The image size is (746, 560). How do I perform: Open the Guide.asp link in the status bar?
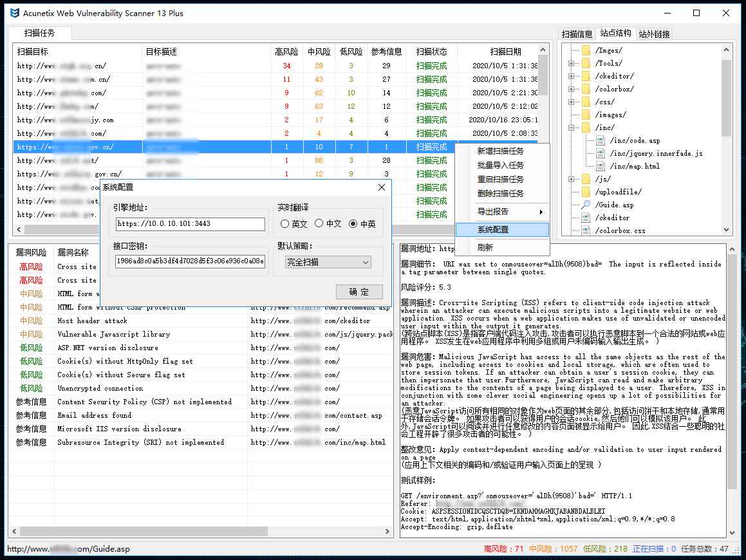coord(67,549)
